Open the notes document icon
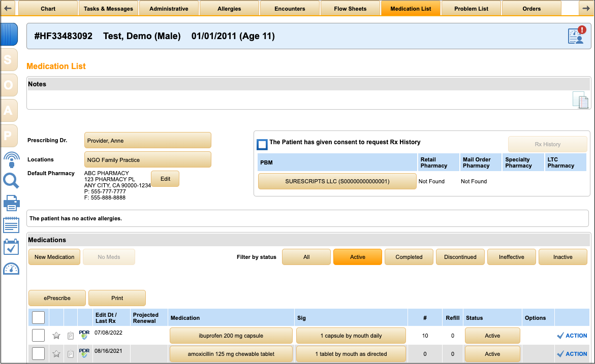Viewport: 595px width, 364px height. [x=580, y=100]
